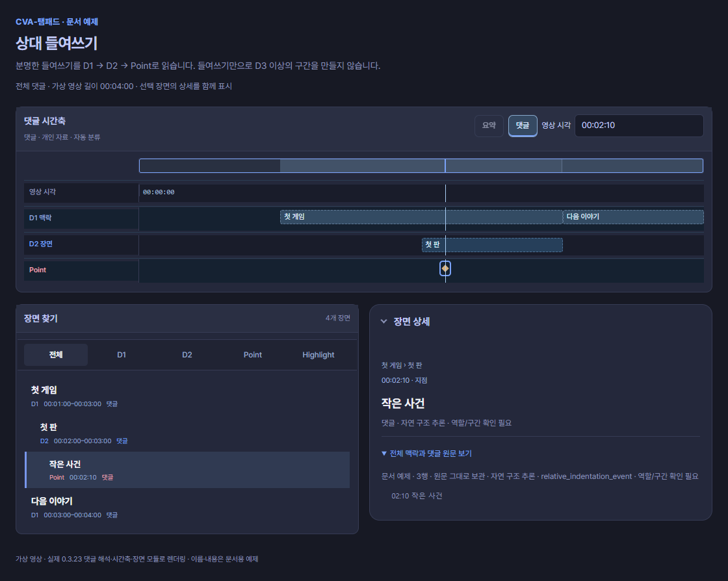728x581 pixels.
Task: Click 다음 이야기 bar in D1 track
Action: pyautogui.click(x=633, y=216)
